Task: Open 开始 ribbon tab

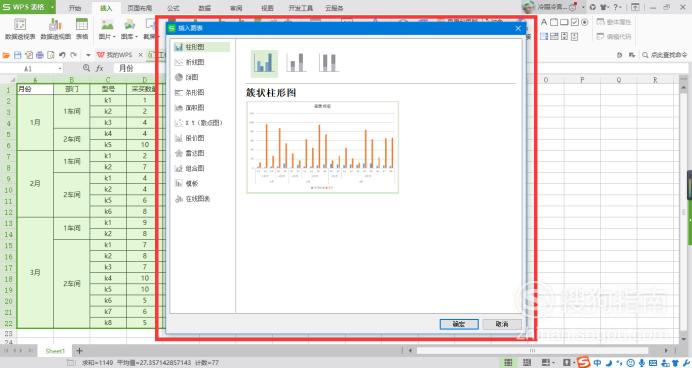Action: point(75,8)
